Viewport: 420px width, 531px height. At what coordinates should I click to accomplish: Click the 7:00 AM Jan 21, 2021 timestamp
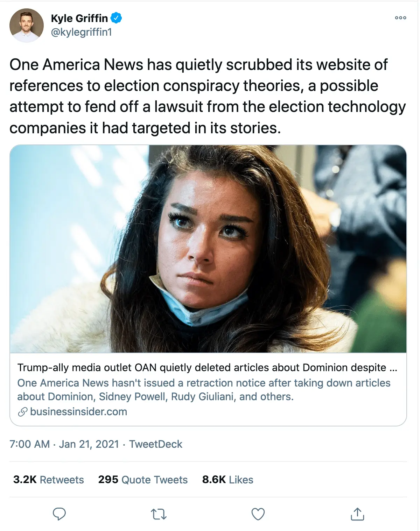pyautogui.click(x=64, y=444)
